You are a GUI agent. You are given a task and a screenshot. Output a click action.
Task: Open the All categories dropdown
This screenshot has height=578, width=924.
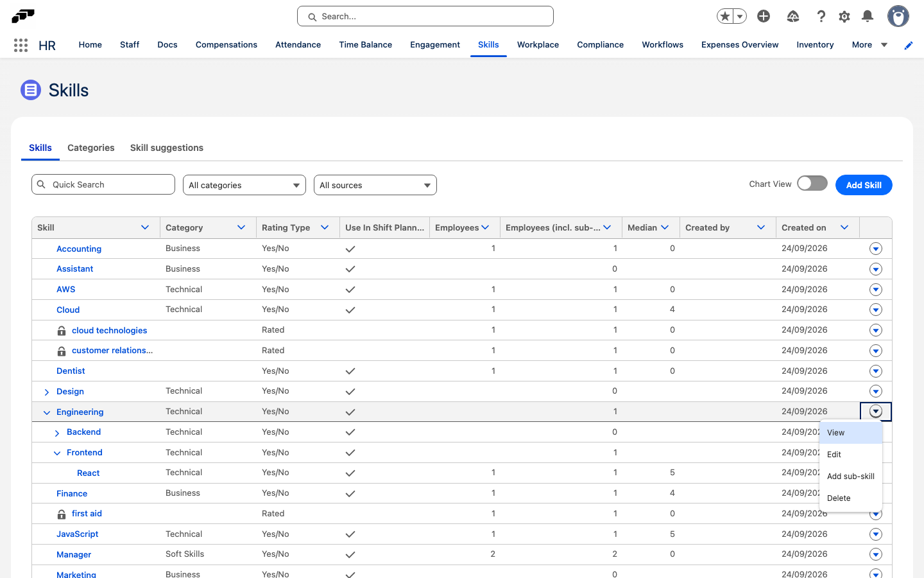click(244, 185)
